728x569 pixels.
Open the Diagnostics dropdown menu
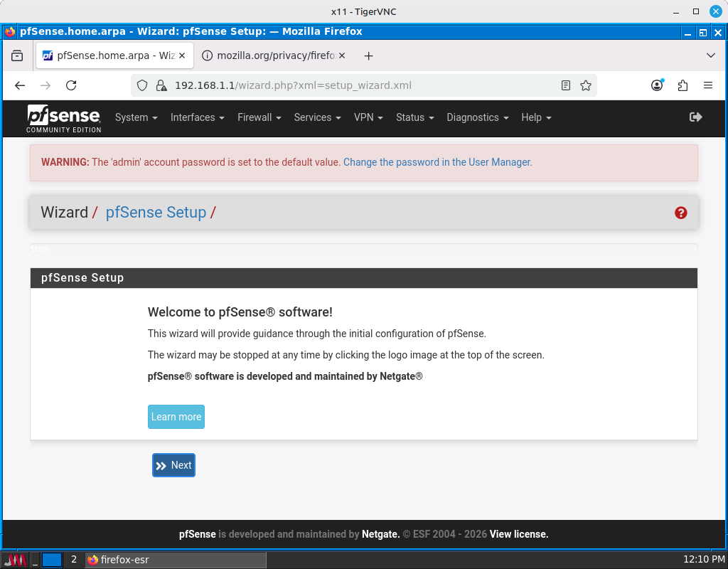coord(477,117)
